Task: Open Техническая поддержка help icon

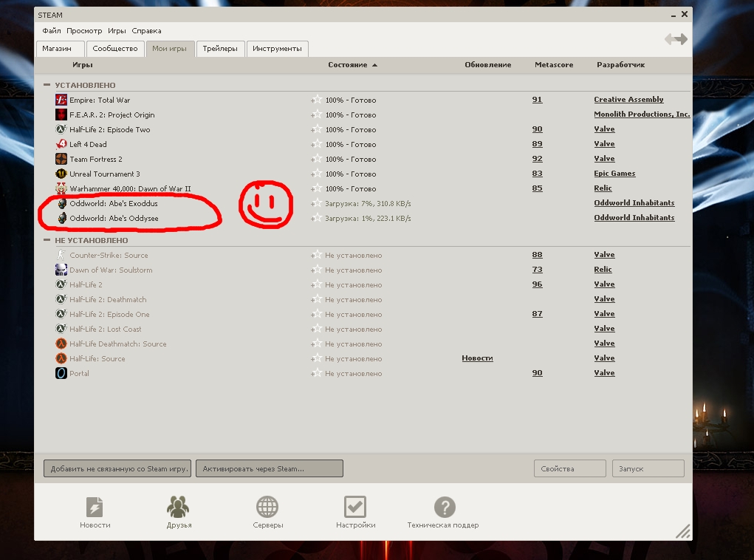Action: click(x=445, y=507)
